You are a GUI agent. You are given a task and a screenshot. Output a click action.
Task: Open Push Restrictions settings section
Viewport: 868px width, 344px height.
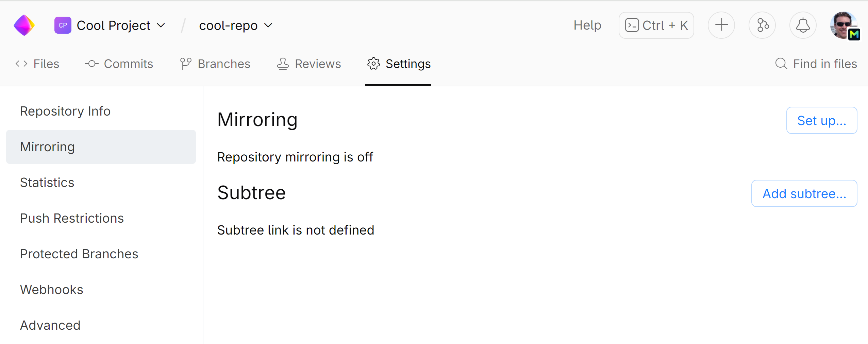pos(72,218)
